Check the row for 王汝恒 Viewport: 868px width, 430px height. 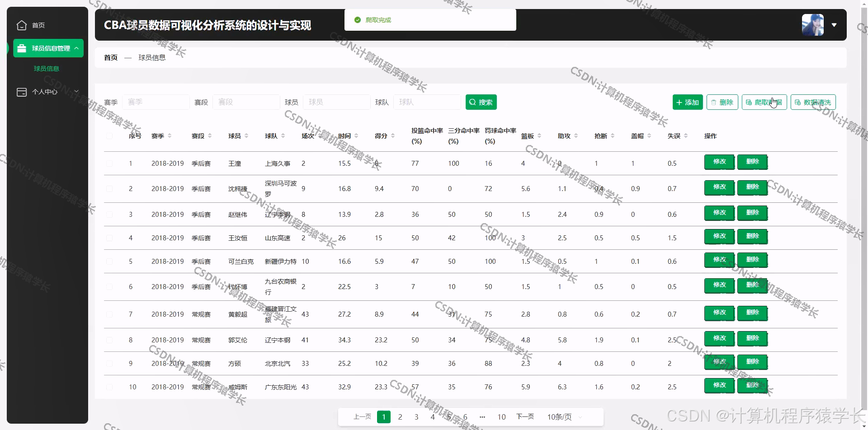point(109,238)
